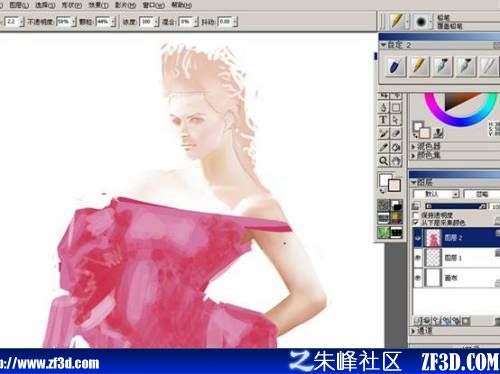Open the 窗口 menu
This screenshot has height=374, width=500.
153,5
